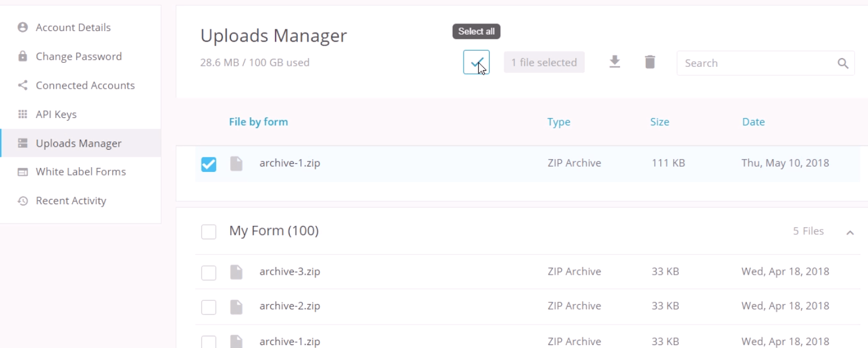
Task: Sort by the Date column header
Action: (x=753, y=122)
